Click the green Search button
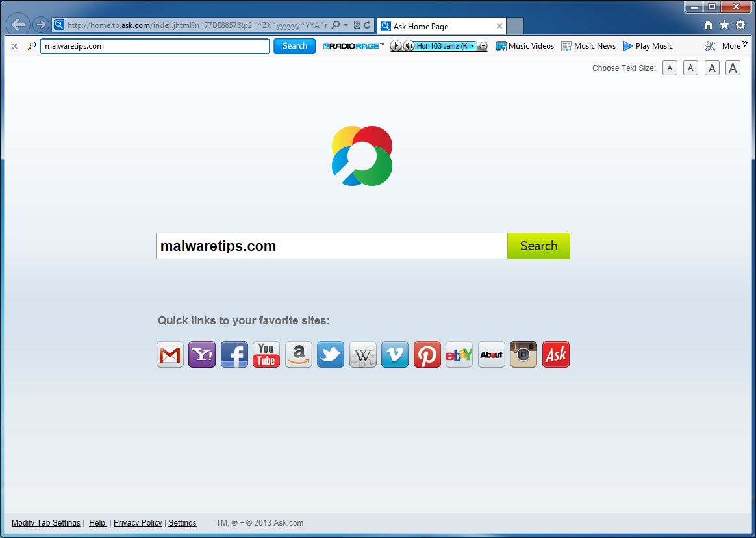This screenshot has height=538, width=756. [538, 246]
